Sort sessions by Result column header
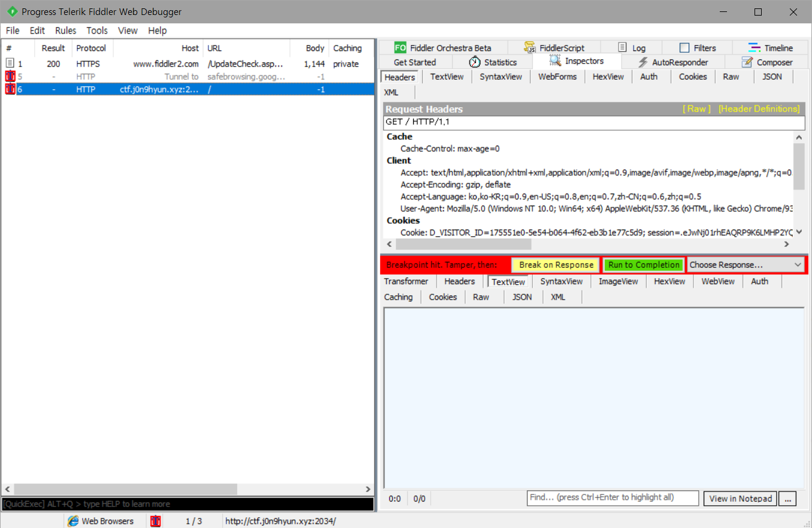 click(x=53, y=48)
